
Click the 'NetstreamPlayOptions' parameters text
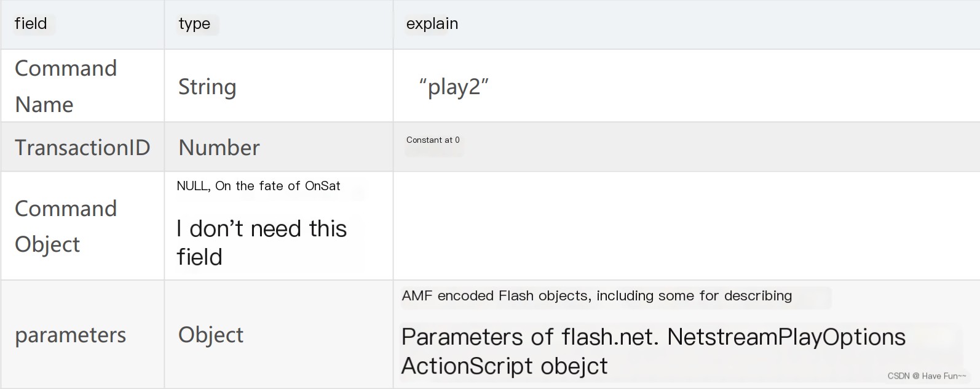click(786, 337)
